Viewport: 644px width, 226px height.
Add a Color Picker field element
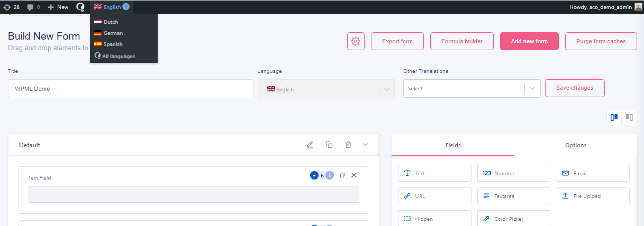click(514, 219)
